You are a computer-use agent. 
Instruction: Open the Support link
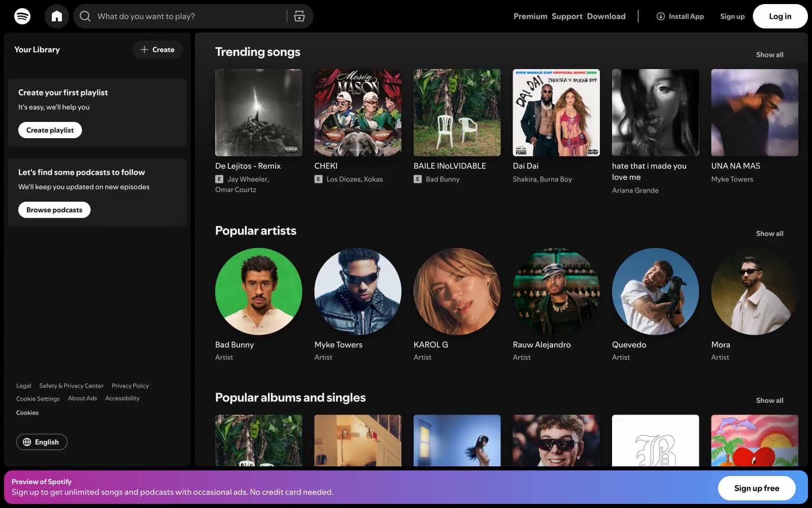coord(567,16)
